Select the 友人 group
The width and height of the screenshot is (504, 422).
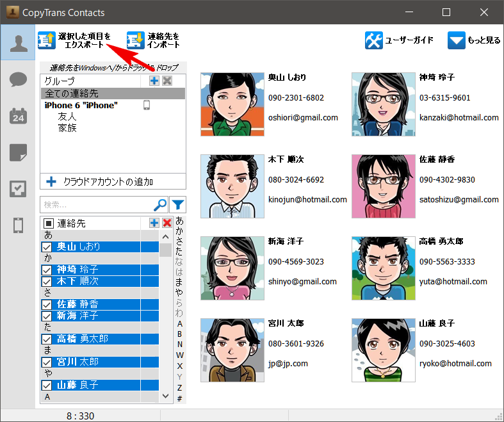(67, 117)
